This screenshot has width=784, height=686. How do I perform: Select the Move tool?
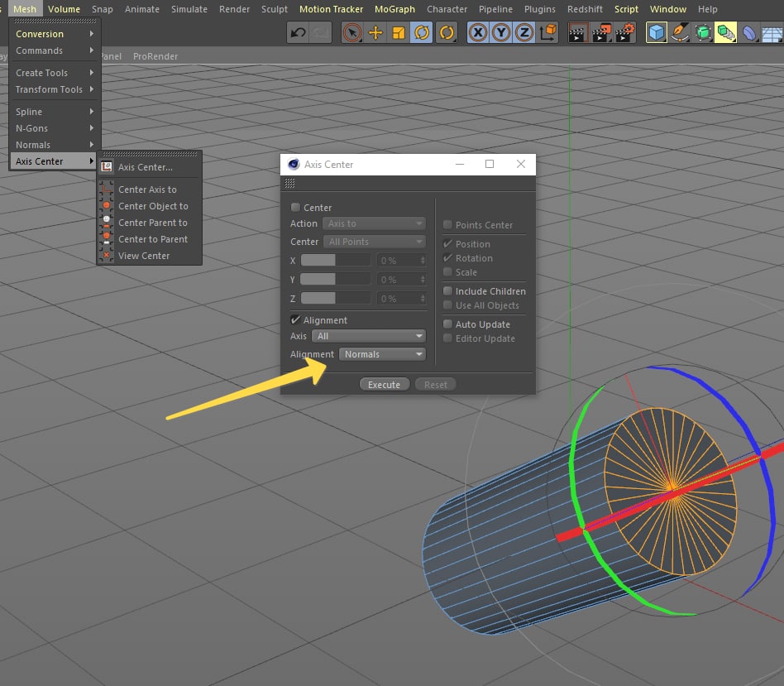[375, 33]
